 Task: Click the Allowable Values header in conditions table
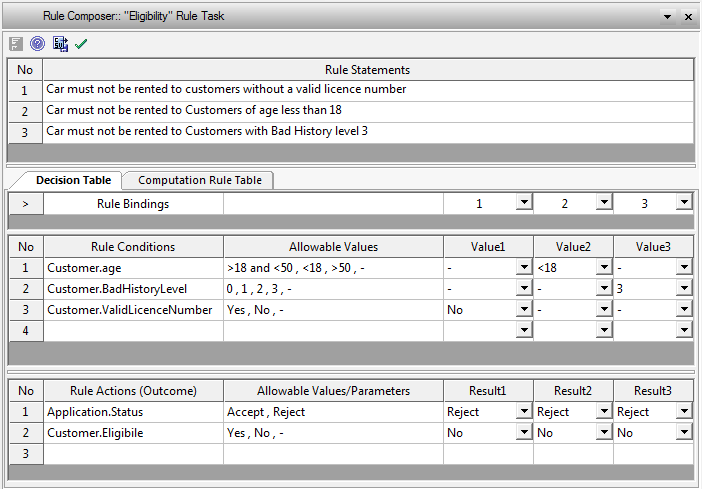pos(334,247)
